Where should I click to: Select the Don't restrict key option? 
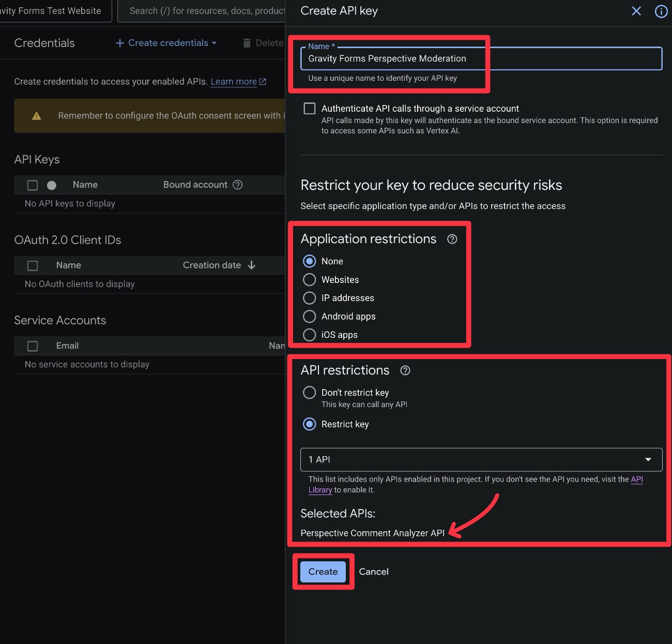[x=309, y=392]
